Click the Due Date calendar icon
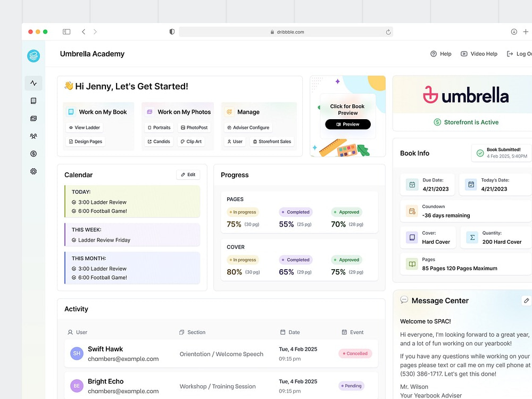This screenshot has height=399, width=532. click(412, 185)
